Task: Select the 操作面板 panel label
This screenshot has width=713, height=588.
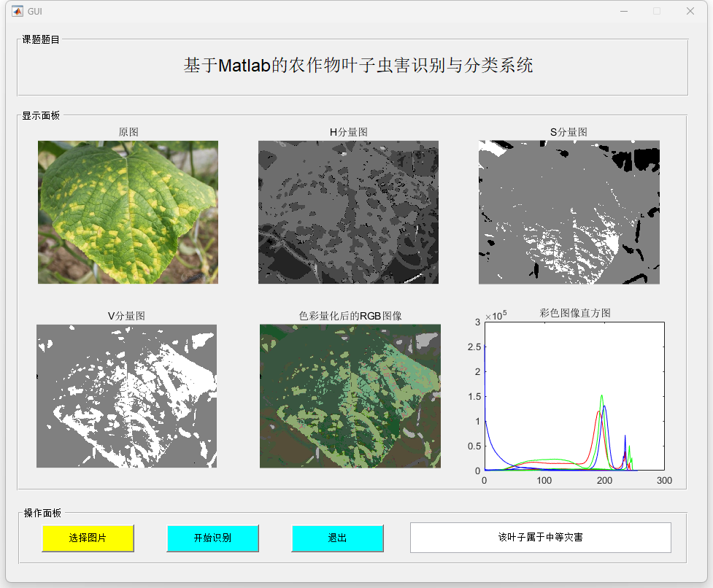Action: coord(42,513)
